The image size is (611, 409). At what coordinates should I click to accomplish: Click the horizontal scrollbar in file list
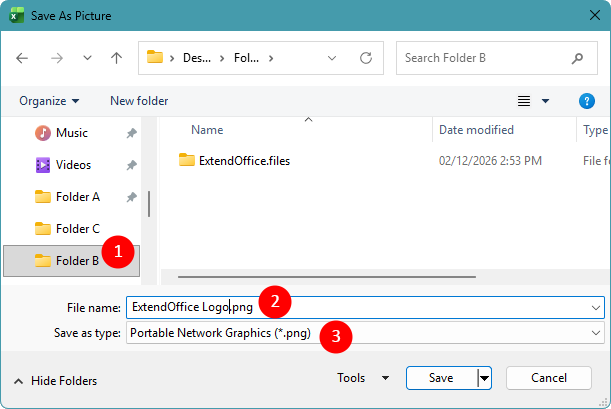pyautogui.click(x=327, y=277)
